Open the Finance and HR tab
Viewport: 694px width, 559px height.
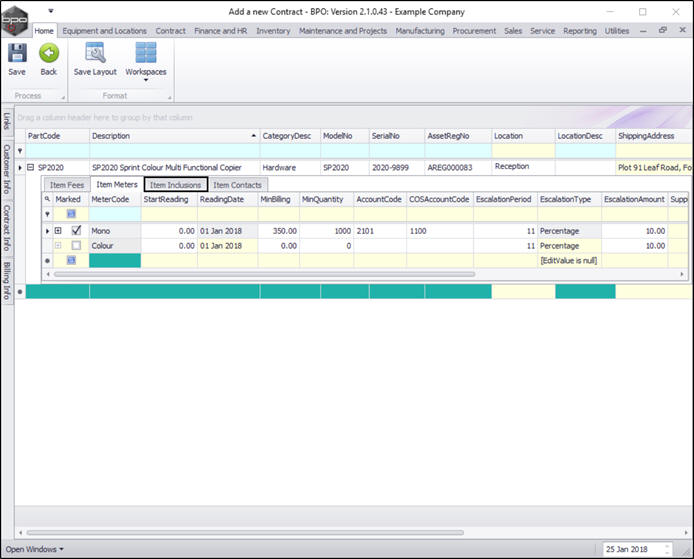220,31
